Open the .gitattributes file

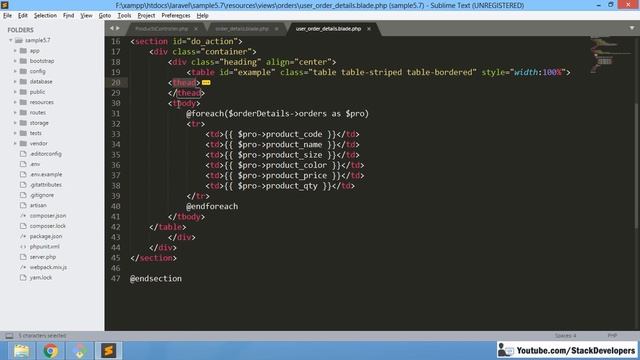pyautogui.click(x=45, y=184)
